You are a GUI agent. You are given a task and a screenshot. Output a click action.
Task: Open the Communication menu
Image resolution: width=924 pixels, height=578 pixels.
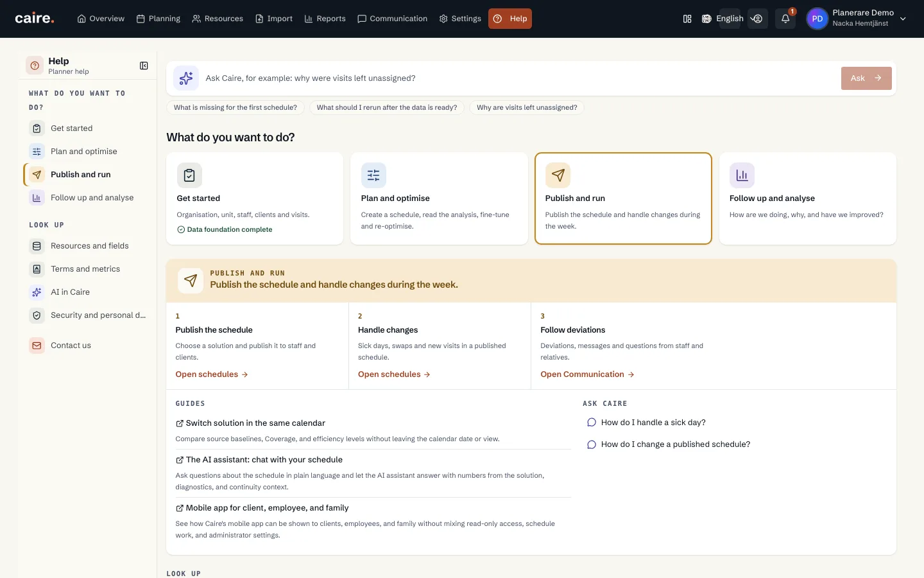(x=392, y=19)
